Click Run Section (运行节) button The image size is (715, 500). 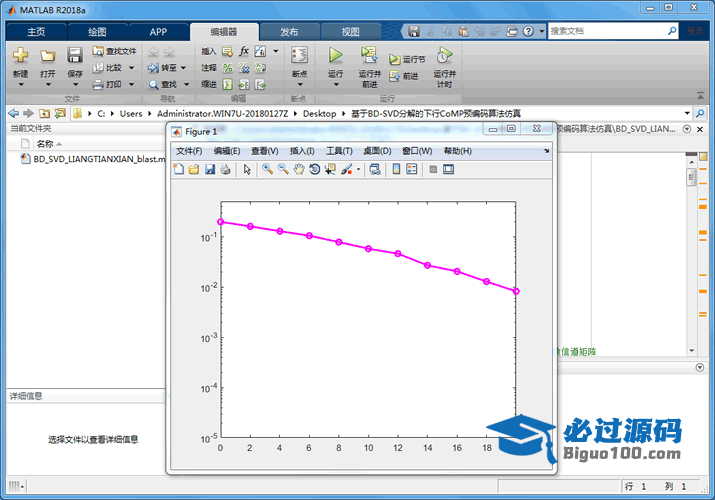(x=407, y=59)
